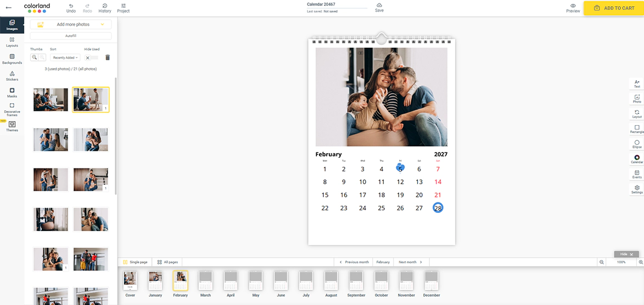The width and height of the screenshot is (644, 305).
Task: Open the Events tool
Action: point(637,174)
